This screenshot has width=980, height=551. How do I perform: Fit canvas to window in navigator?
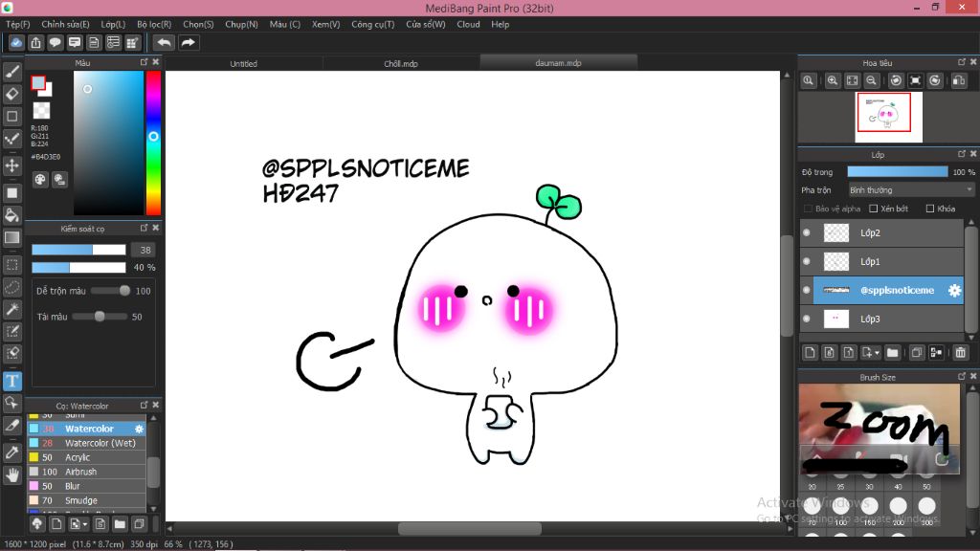tap(853, 80)
